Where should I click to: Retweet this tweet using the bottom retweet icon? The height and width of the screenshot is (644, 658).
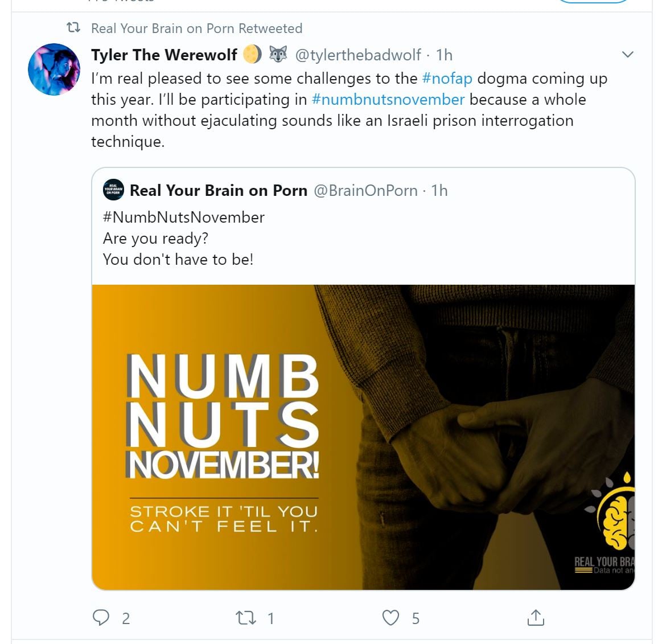[246, 618]
